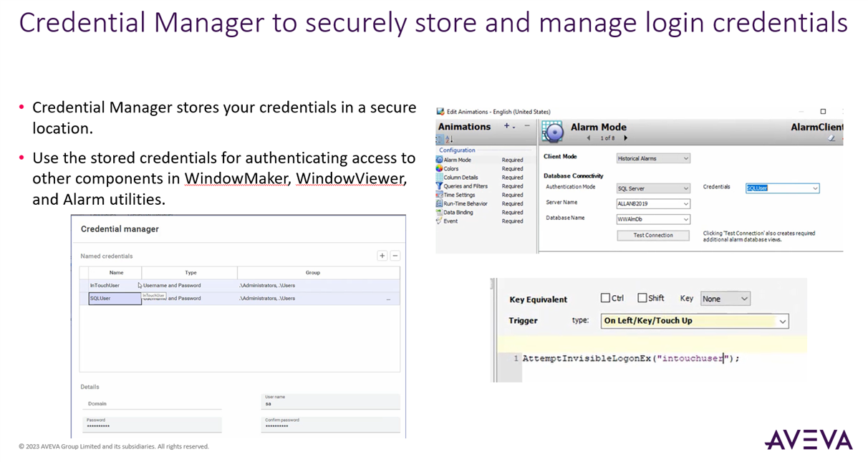Click the Column Details grid icon
Screen dimensions: 868x462
click(439, 177)
